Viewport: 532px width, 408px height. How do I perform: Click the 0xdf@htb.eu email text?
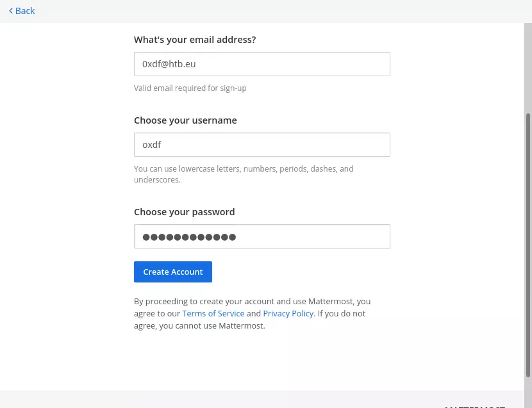click(x=169, y=64)
